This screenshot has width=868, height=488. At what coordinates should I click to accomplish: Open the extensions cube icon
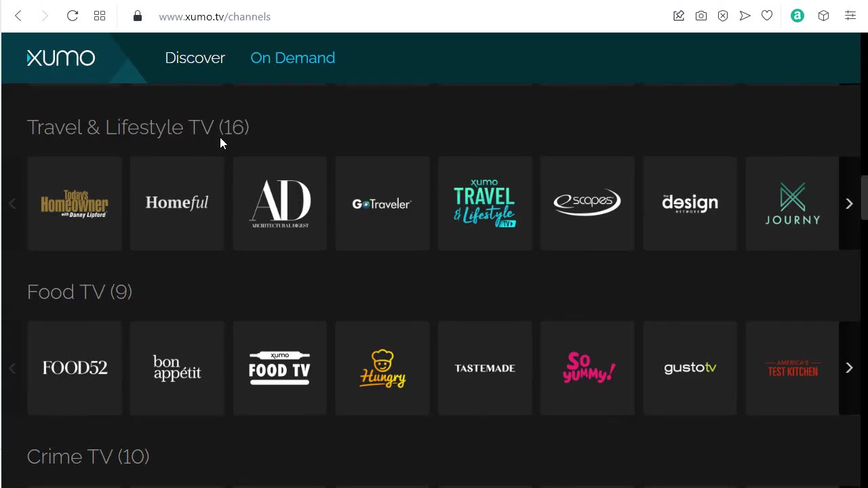(x=823, y=16)
